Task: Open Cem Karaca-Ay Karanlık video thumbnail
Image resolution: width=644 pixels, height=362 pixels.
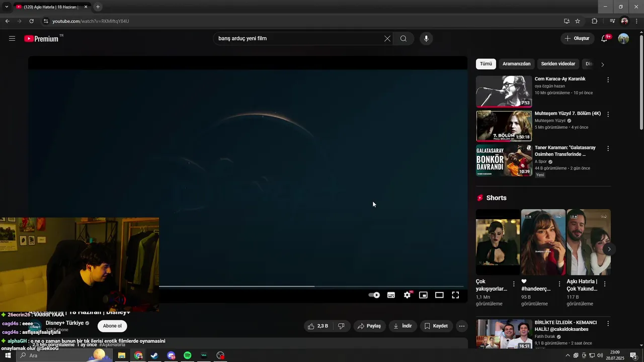Action: (504, 92)
